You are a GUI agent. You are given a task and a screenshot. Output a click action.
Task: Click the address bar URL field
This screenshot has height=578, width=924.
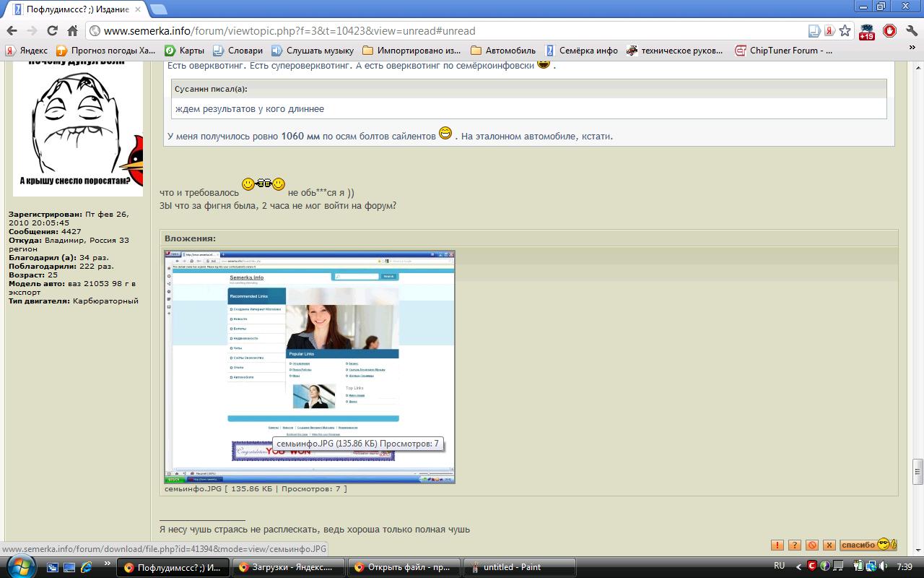[x=448, y=31]
